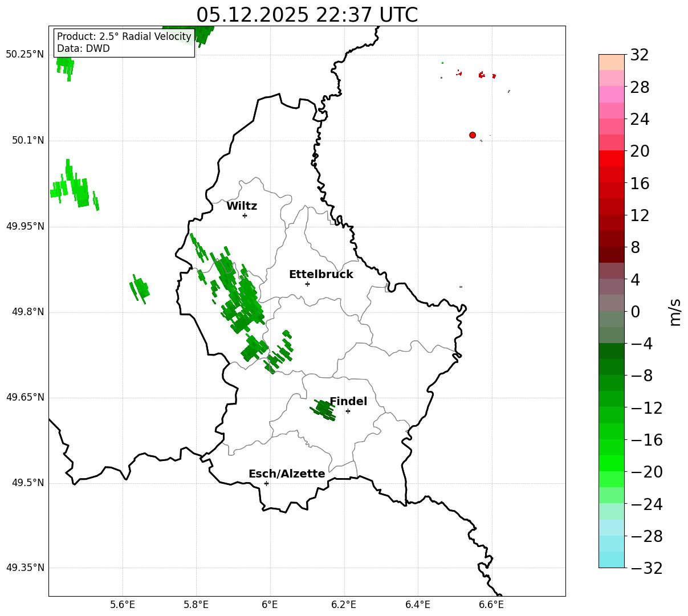
Task: Click the bright red swatch just below 20
Action: click(612, 158)
